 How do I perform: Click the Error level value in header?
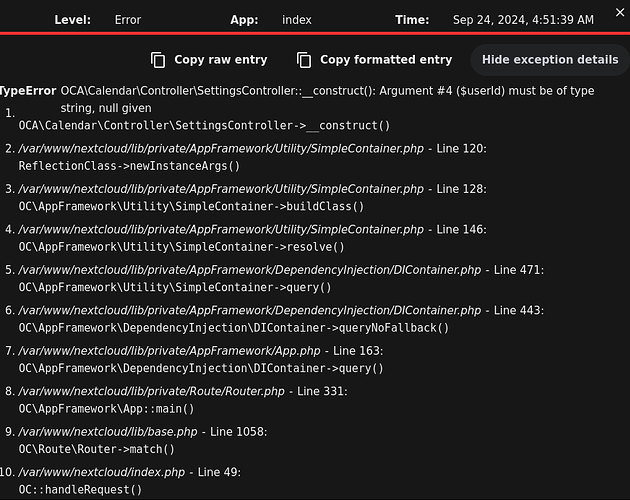(x=127, y=20)
